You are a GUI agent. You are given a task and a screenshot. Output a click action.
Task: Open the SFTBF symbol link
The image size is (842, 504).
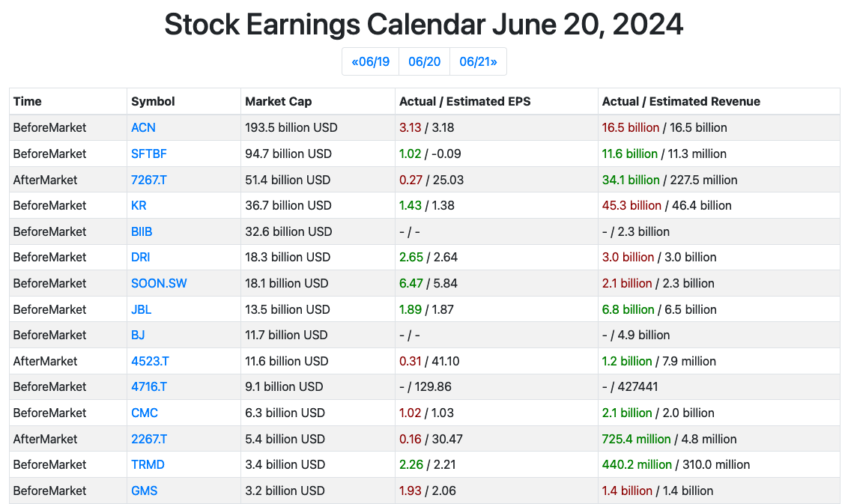pyautogui.click(x=149, y=154)
